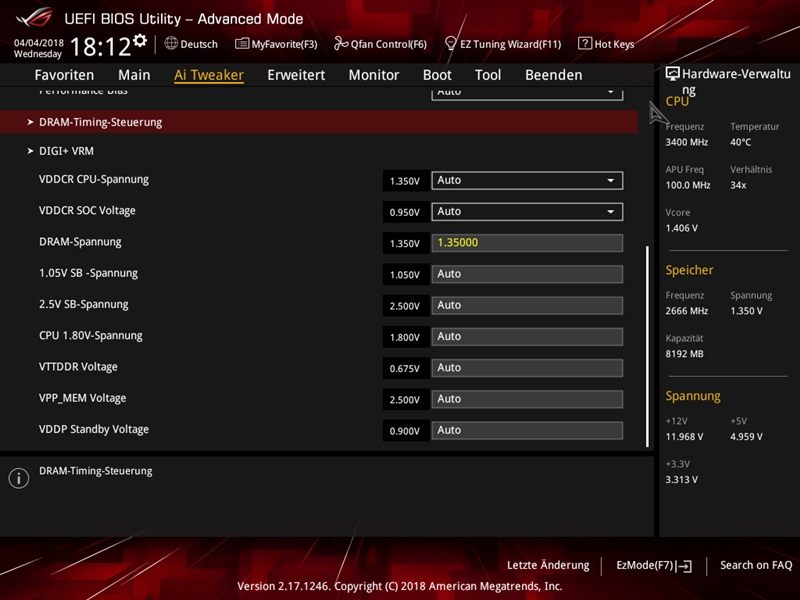Open the VDDCR CPU-Spannung dropdown
Image resolution: width=800 pixels, height=600 pixels.
coord(527,180)
